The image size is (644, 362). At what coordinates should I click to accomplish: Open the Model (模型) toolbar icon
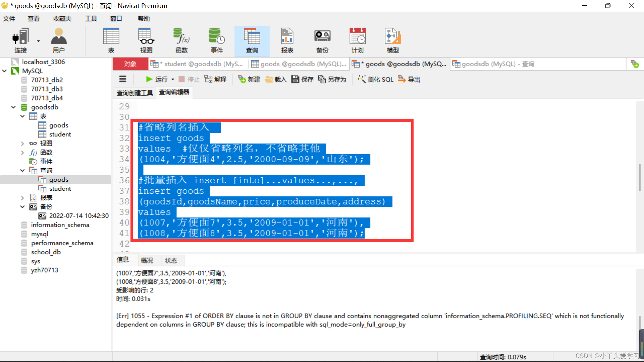393,41
